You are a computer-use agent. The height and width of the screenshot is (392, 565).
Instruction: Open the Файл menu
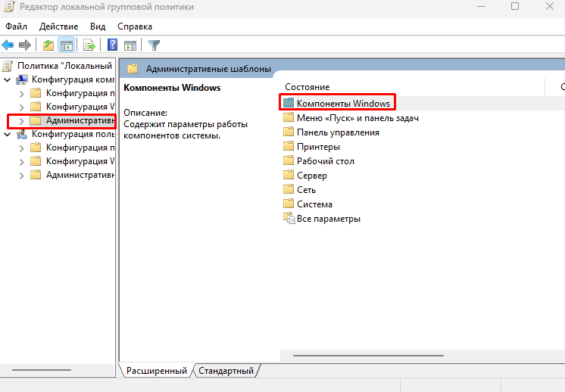pyautogui.click(x=16, y=26)
